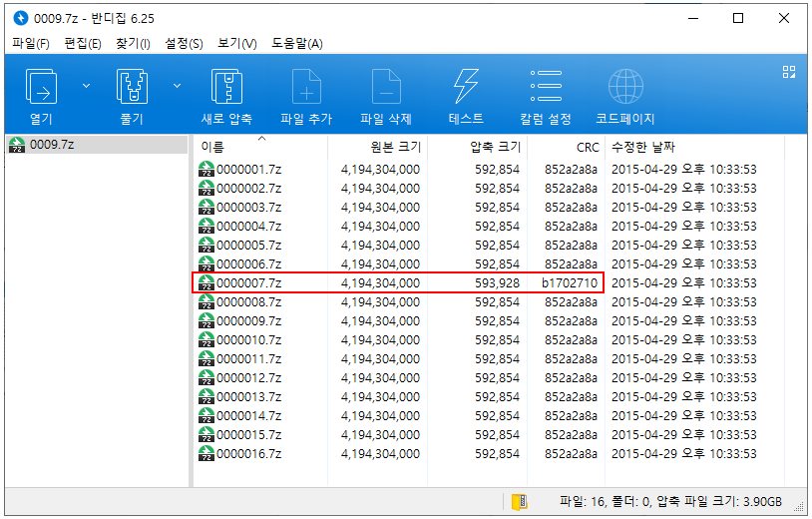Open the 도움말(A) menu

[296, 44]
